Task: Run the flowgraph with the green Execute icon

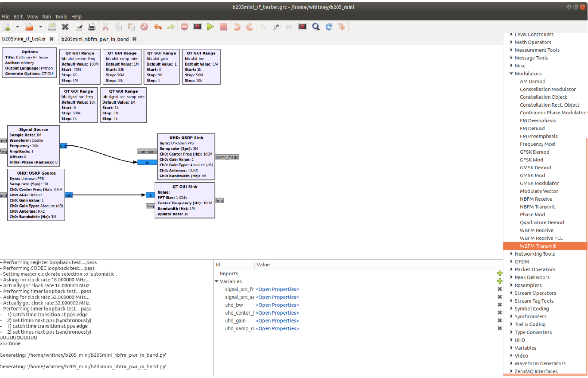Action: (210, 27)
